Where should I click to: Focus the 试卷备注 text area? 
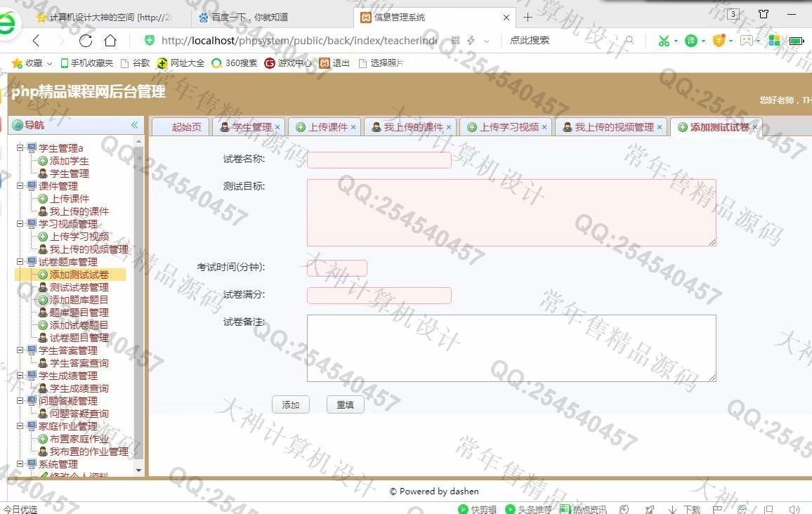[x=511, y=348]
